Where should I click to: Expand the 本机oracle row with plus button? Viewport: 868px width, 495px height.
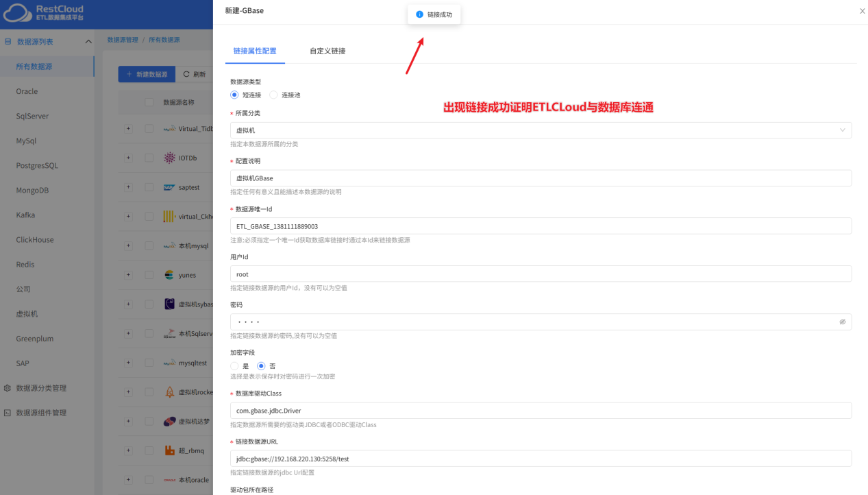click(x=129, y=479)
